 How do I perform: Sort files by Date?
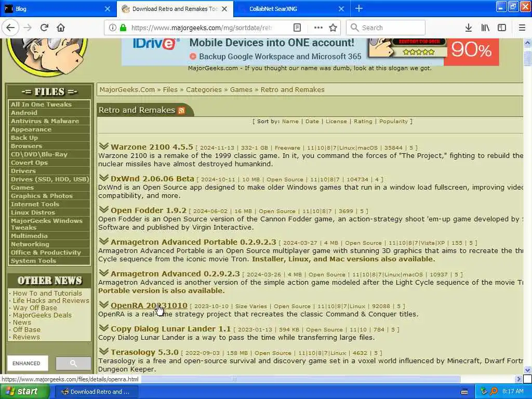312,122
